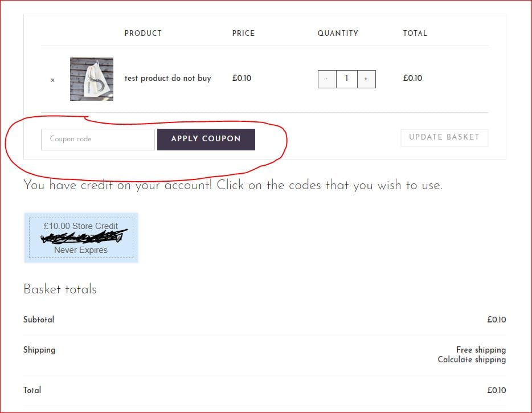The image size is (532, 413).
Task: Click into the Coupon code field
Action: tap(98, 139)
